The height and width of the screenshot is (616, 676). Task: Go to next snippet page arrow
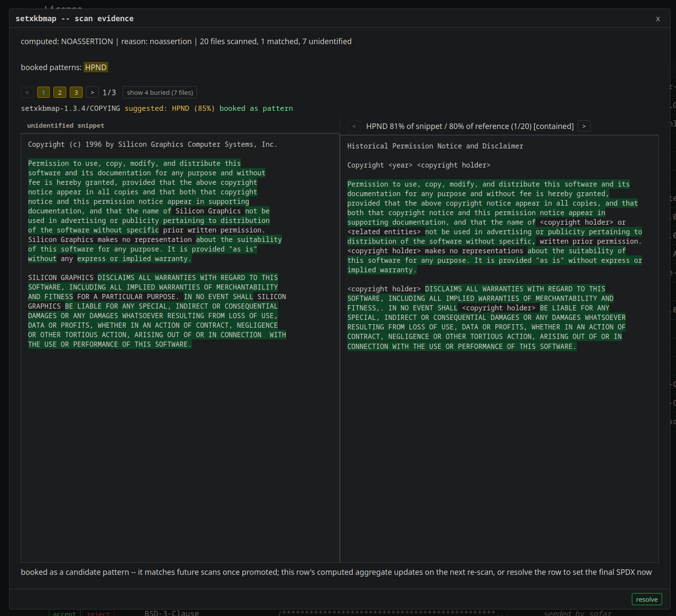tap(92, 92)
